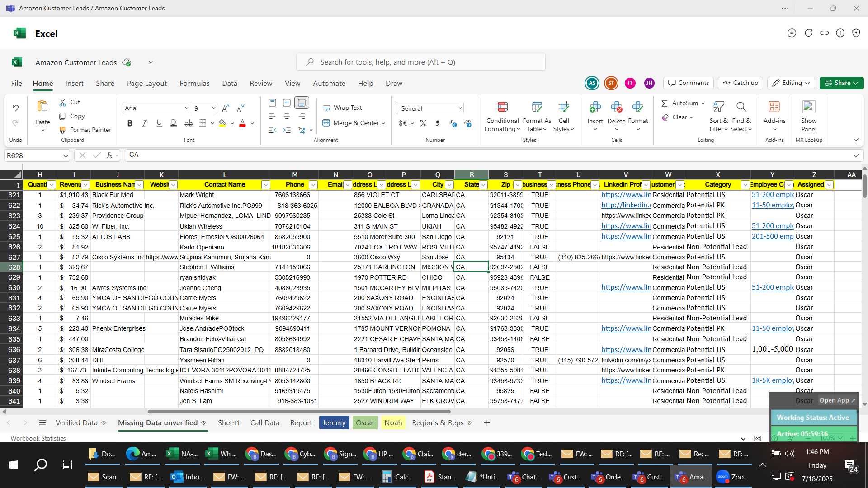Toggle middle vertical alignment

(287, 103)
